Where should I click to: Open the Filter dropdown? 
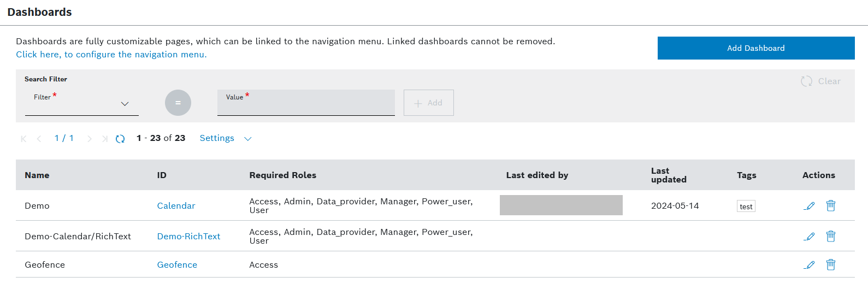(82, 103)
